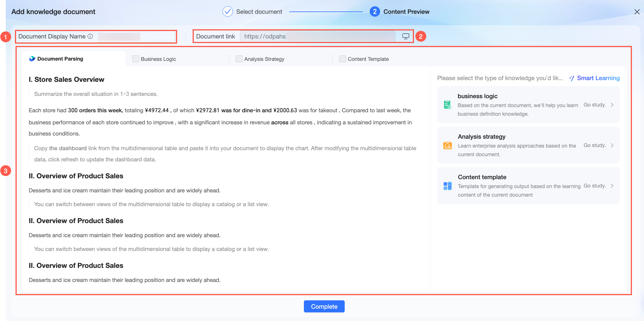644x321 pixels.
Task: Tick the Business Logic checkbox
Action: point(136,59)
